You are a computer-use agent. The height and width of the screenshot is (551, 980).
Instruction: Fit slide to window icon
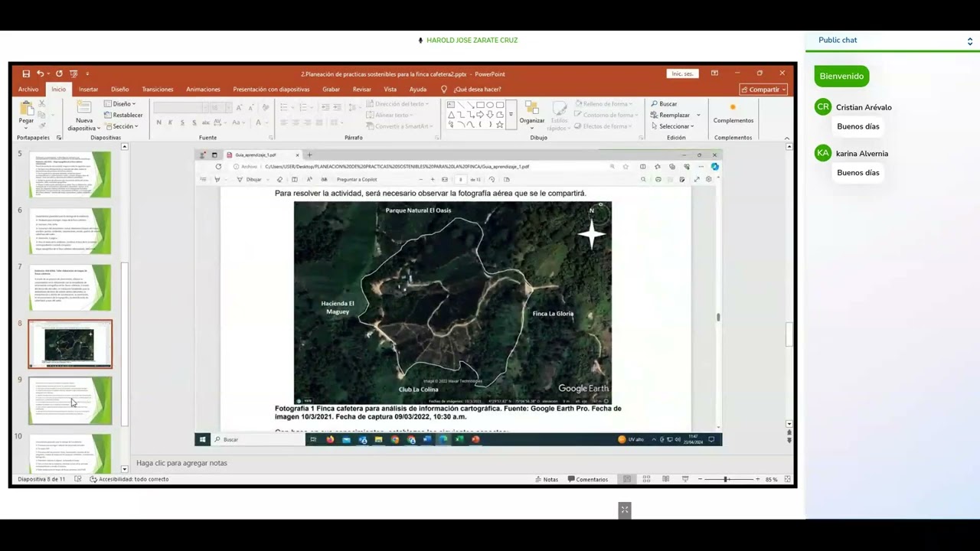(788, 479)
